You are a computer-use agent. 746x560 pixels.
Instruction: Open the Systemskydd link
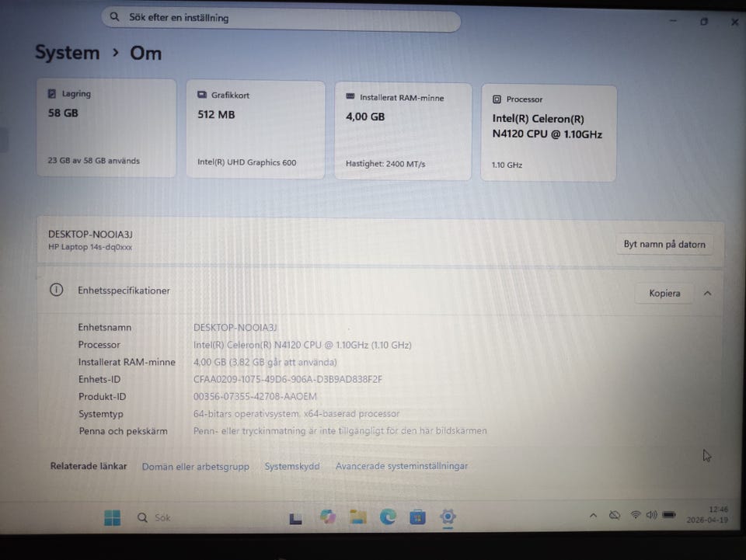(x=292, y=466)
